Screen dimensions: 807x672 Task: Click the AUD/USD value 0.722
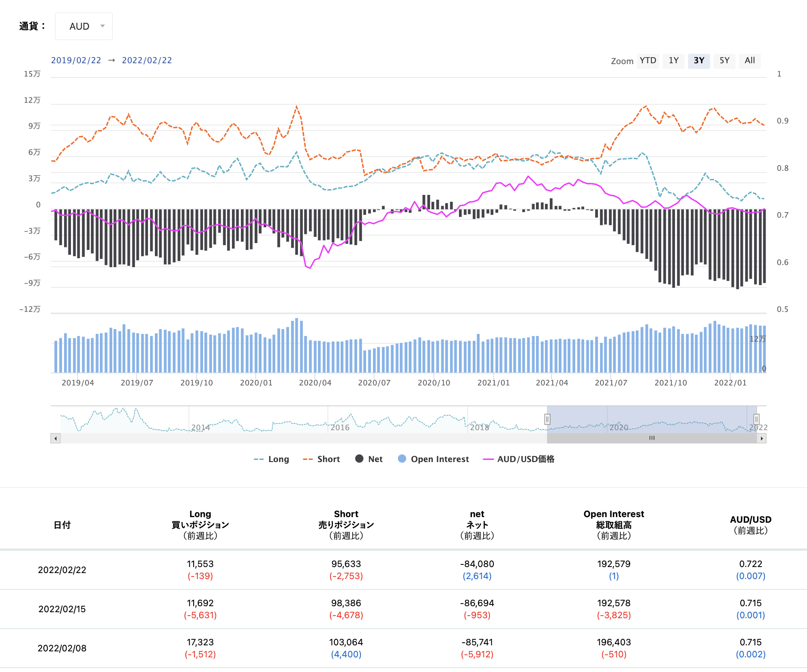[751, 564]
